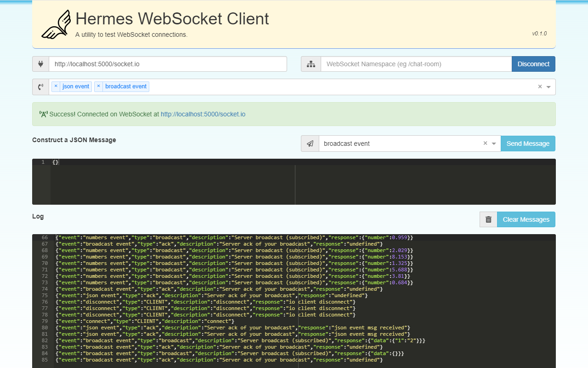Click log line 66 with number 0.959
Screen dimensions: 588x368
pos(234,237)
